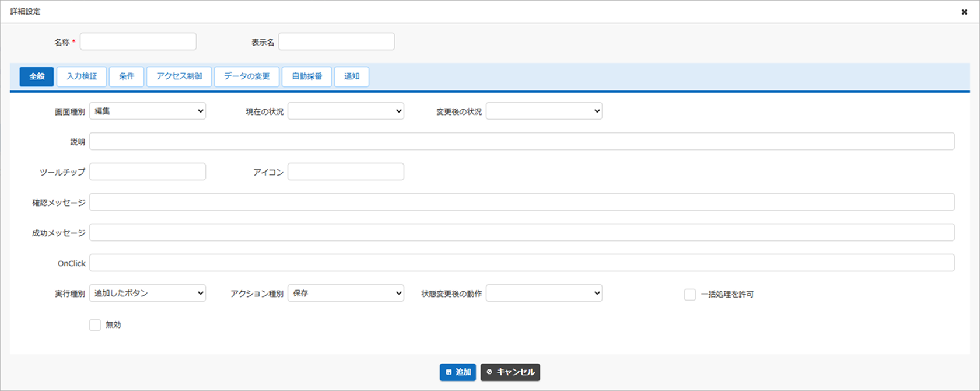The width and height of the screenshot is (980, 391).
Task: Focus the OnClick input field
Action: pyautogui.click(x=522, y=263)
